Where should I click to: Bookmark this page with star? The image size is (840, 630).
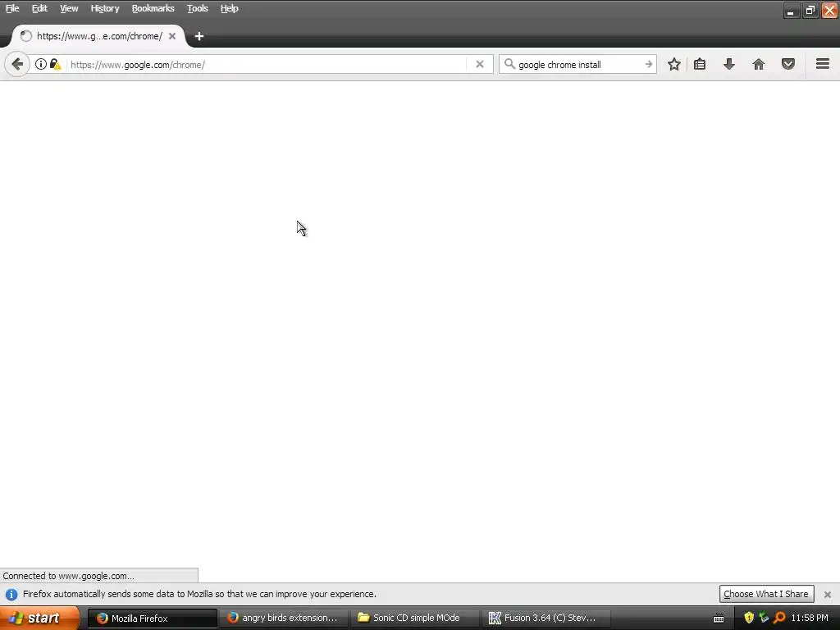tap(674, 64)
